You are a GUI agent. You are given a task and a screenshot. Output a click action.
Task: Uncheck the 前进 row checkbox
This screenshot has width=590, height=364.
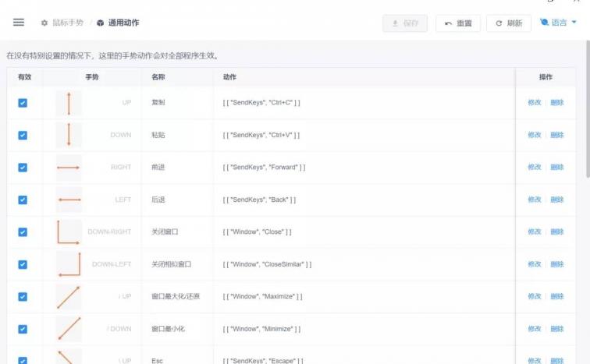click(23, 167)
